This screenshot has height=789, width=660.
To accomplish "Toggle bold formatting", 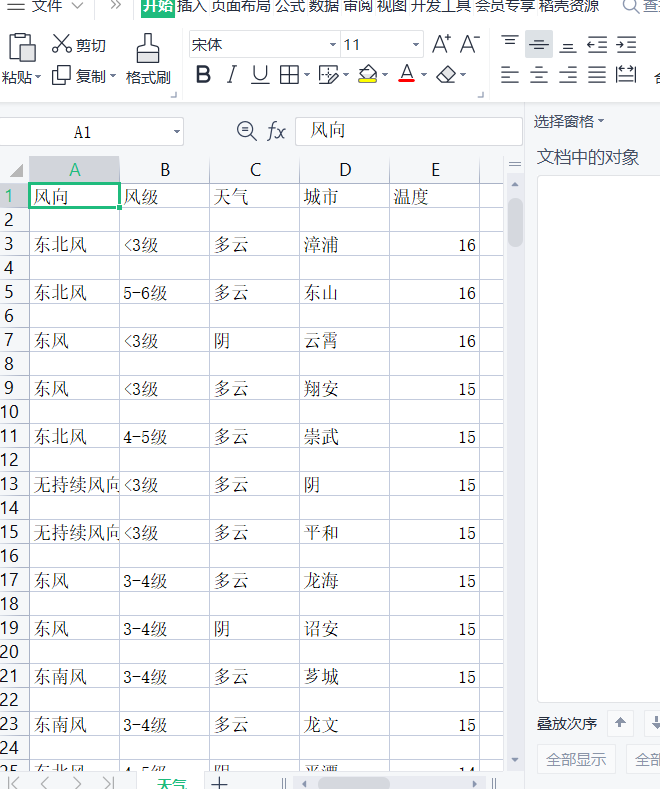I will (x=203, y=75).
